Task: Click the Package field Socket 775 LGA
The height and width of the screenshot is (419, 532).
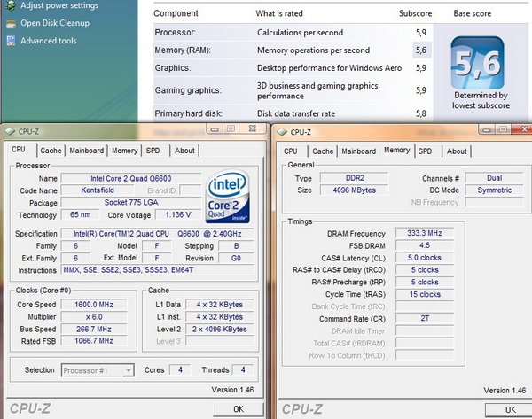Action: point(131,202)
